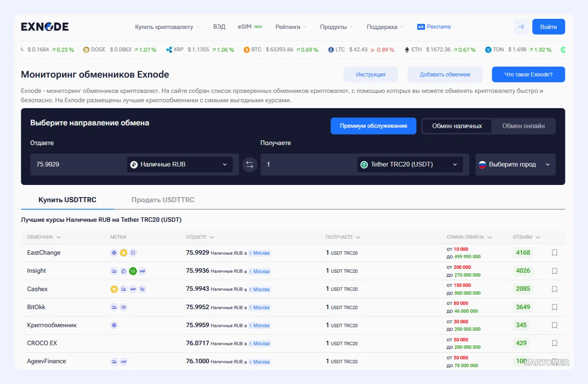Swap the exchange direction with the arrows icon

250,165
